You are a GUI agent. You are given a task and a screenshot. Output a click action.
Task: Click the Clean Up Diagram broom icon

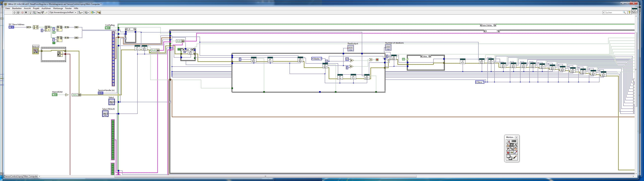pyautogui.click(x=99, y=13)
